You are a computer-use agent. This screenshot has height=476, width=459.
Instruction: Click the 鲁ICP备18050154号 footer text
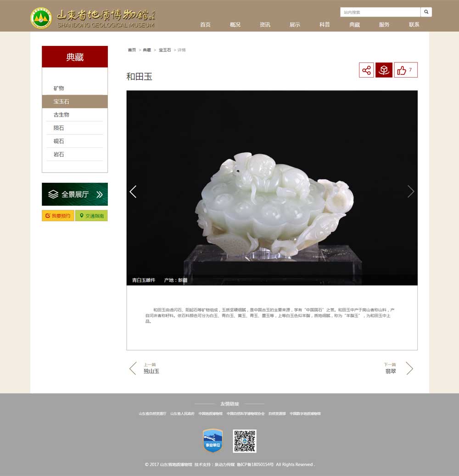pyautogui.click(x=255, y=465)
